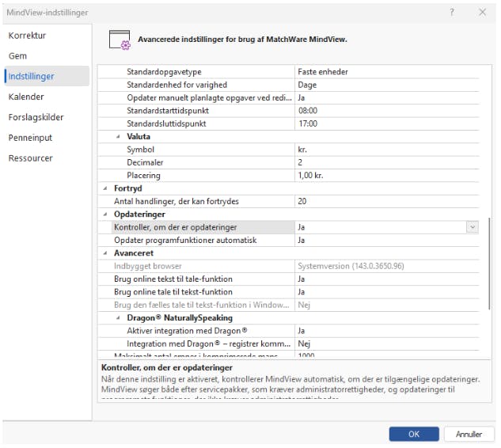Image resolution: width=501 pixels, height=448 pixels.
Task: Go to the Ressourcer page
Action: click(30, 158)
